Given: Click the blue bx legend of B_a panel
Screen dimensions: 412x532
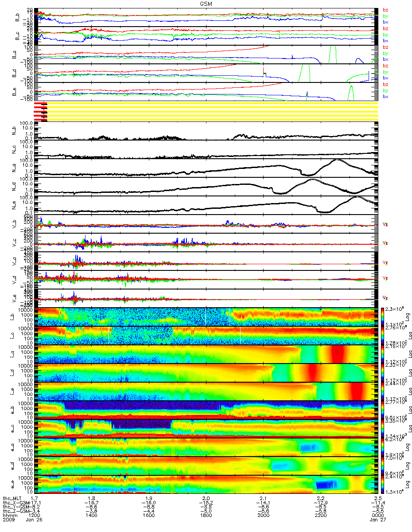Looking at the screenshot, I should (x=385, y=59).
